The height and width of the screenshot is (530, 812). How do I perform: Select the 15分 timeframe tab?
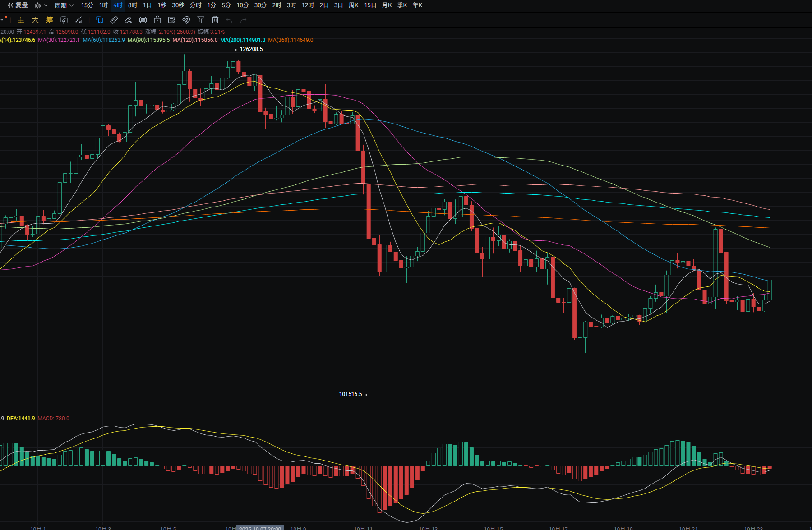click(x=87, y=5)
